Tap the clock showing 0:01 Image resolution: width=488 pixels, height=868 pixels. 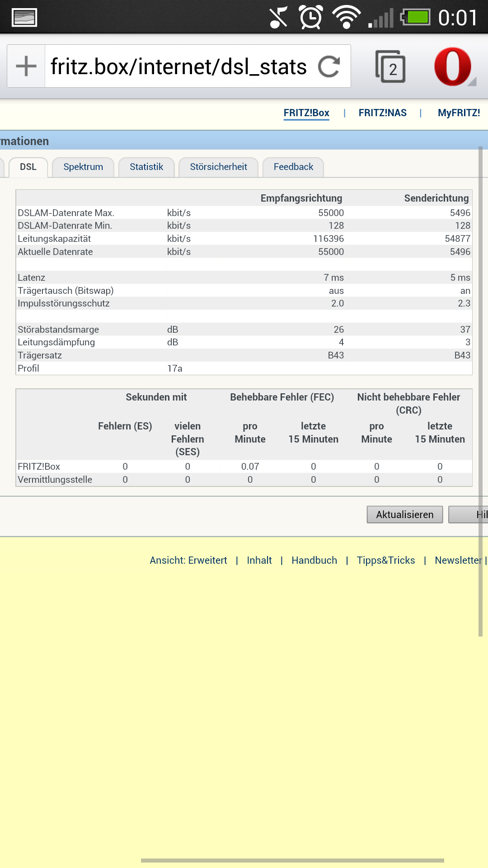(458, 18)
